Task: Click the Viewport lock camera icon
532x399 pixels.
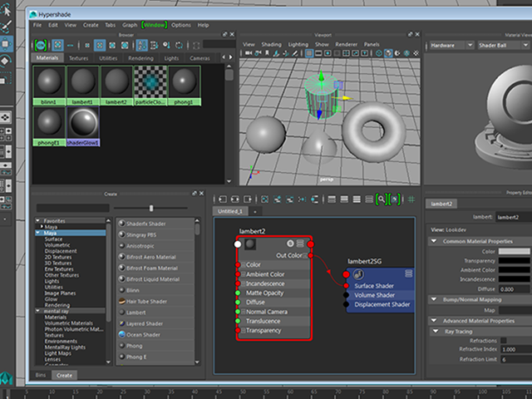Action: pos(259,53)
